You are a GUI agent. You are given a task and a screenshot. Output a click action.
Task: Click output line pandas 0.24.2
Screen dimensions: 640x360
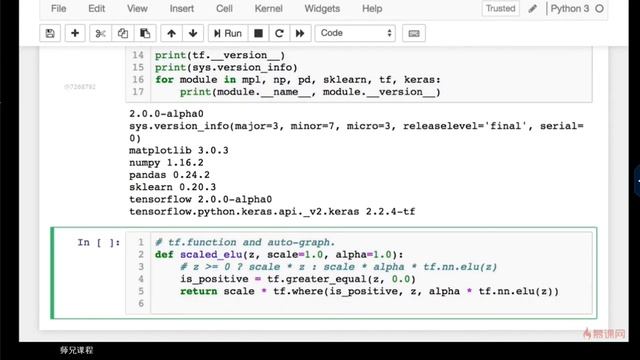pos(169,175)
